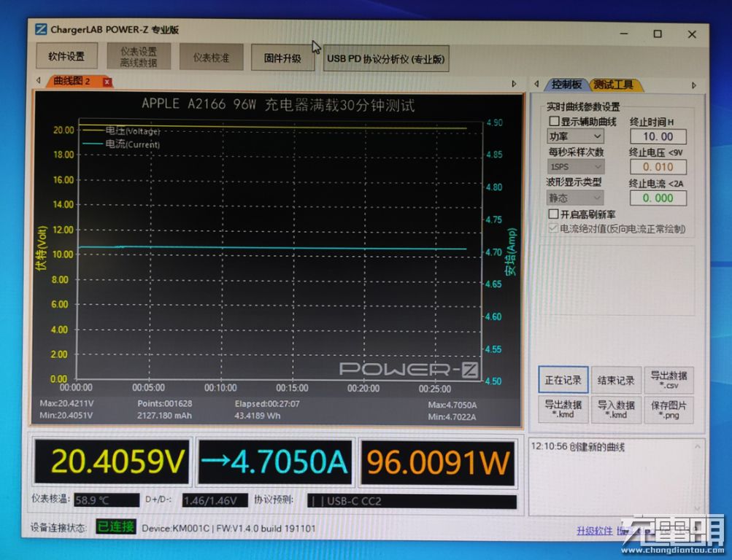The height and width of the screenshot is (560, 732).
Task: Click the 已连接 connection status indicator
Action: click(x=116, y=527)
